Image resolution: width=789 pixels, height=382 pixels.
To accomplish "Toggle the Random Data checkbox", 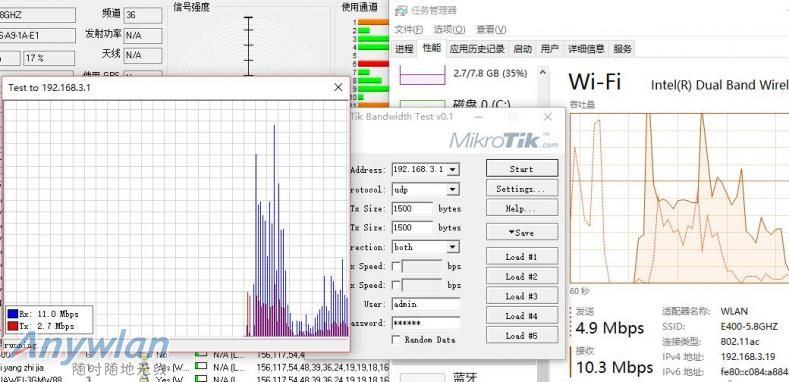I will click(x=396, y=340).
